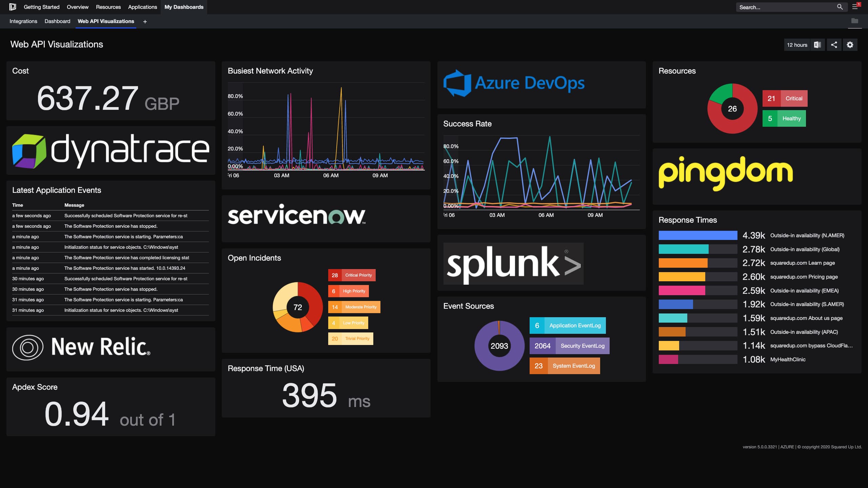Click squaredup.com bypass CloudFla… label

tap(811, 346)
